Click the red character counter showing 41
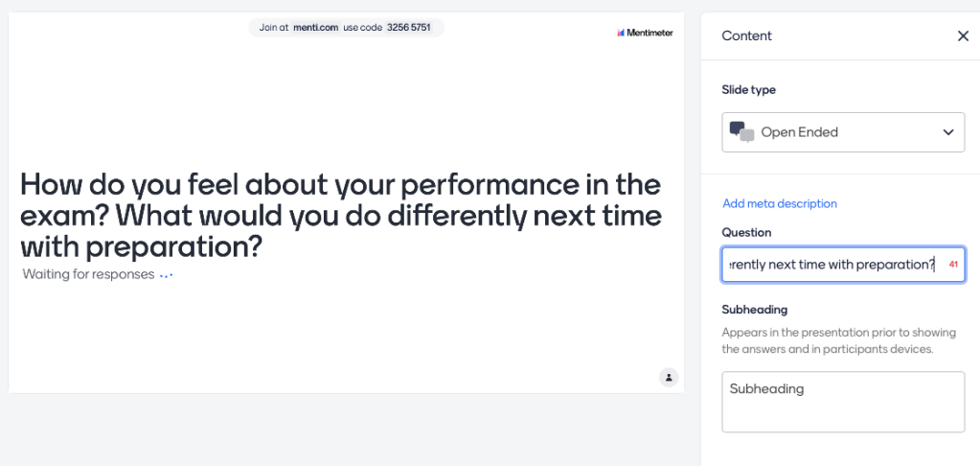Viewport: 980px width, 466px height. (x=953, y=265)
